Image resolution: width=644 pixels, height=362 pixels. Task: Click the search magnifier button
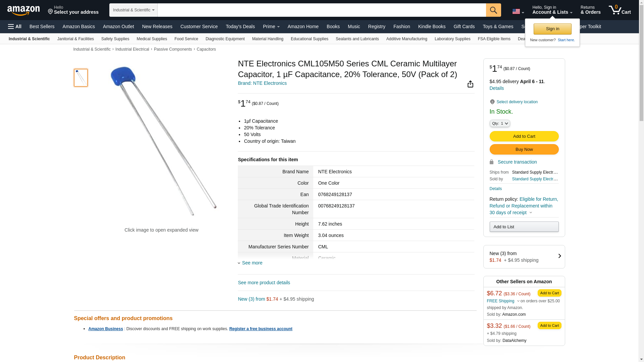point(493,10)
